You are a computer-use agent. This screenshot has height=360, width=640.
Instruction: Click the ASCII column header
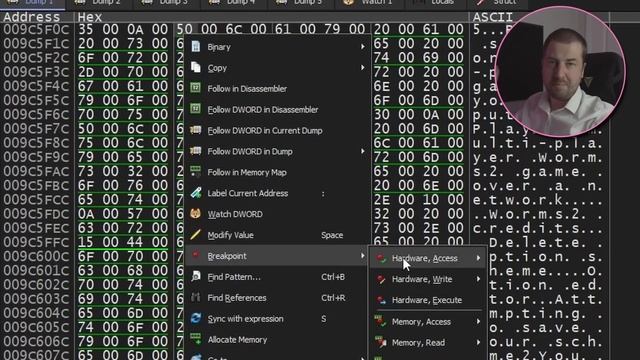[492, 17]
